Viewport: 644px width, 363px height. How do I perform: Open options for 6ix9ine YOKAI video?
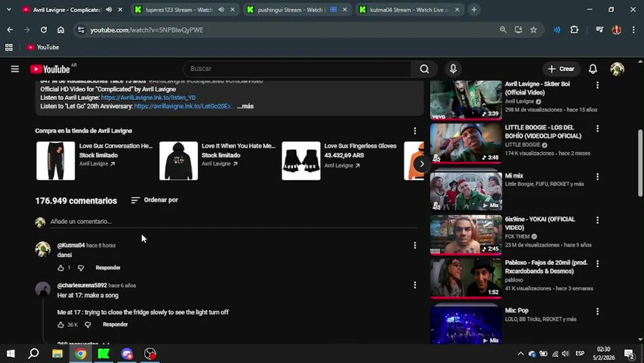coord(597,220)
